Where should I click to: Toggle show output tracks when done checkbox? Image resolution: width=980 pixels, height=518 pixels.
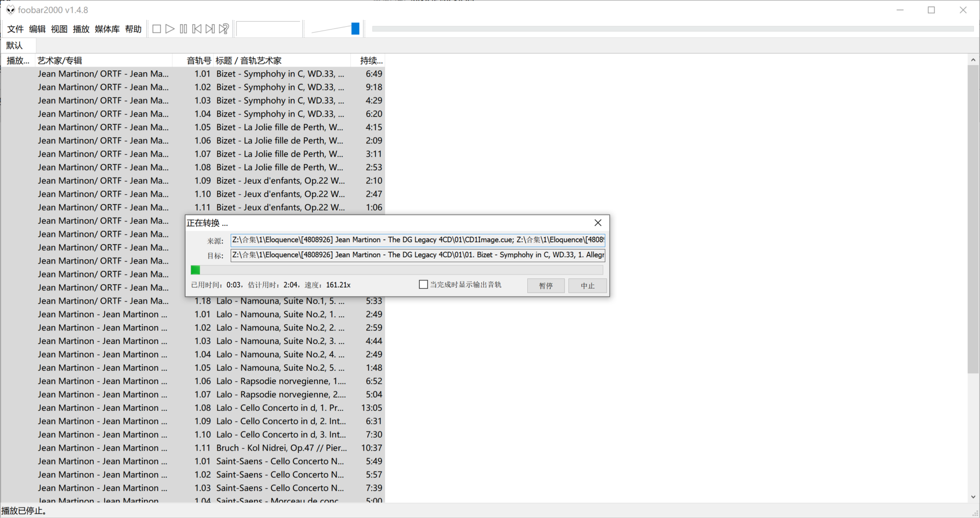pyautogui.click(x=423, y=285)
